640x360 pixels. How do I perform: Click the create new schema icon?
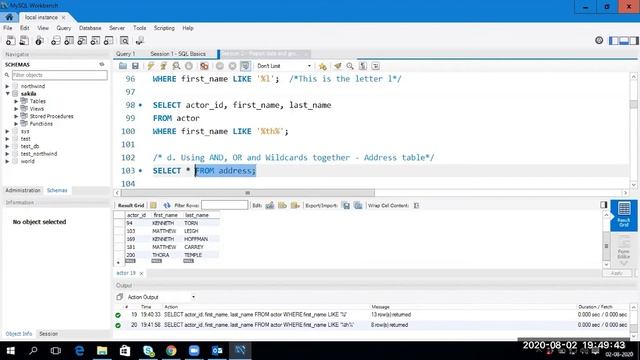(x=56, y=40)
